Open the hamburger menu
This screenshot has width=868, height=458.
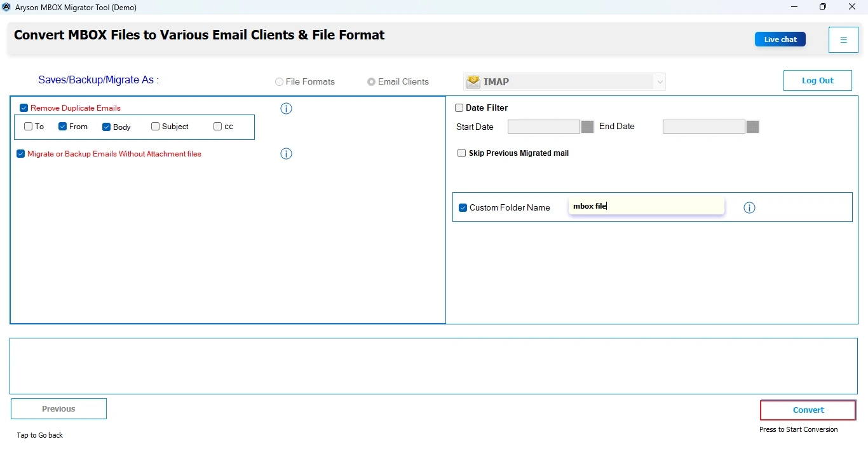pos(843,39)
